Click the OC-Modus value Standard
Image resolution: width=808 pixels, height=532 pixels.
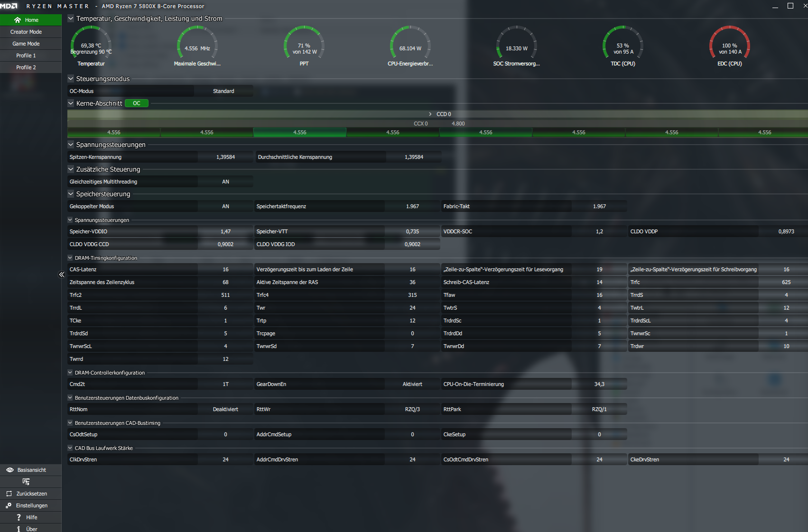pos(223,91)
